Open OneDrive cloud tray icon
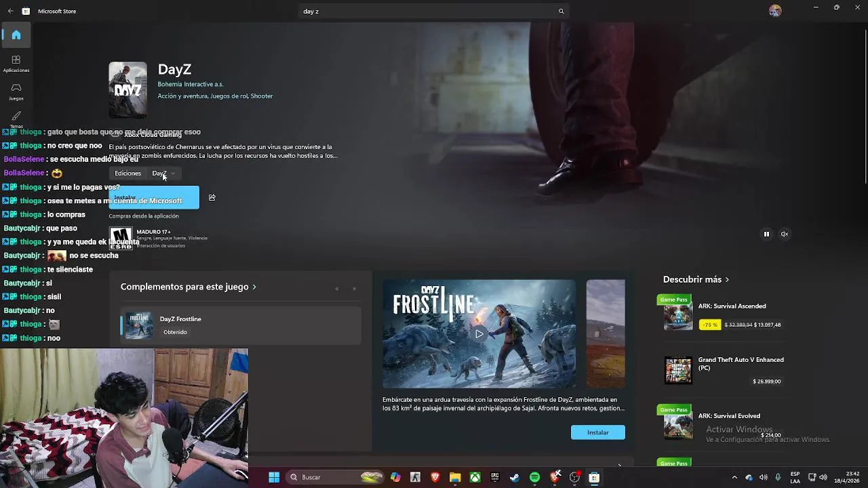Viewport: 868px width, 488px height. tap(749, 477)
